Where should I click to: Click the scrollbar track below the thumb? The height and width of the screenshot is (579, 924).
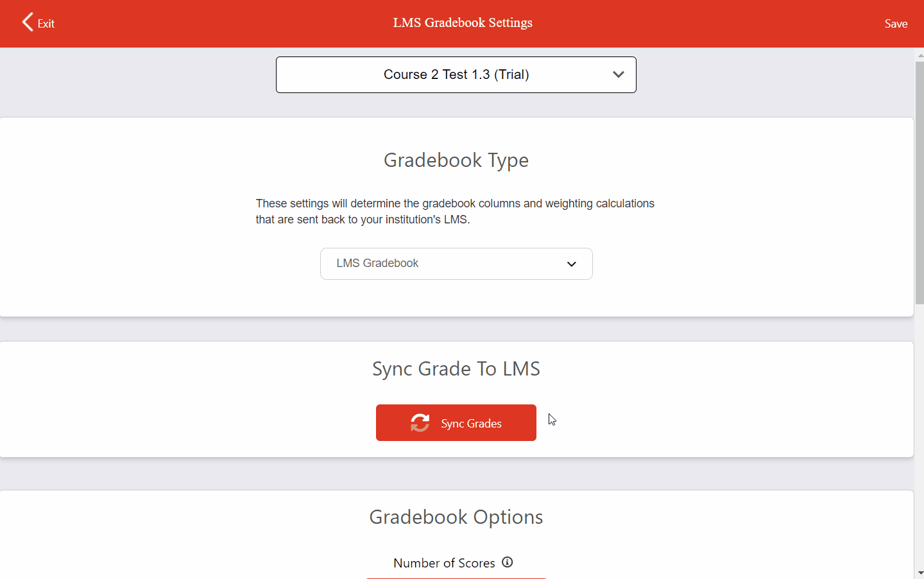pyautogui.click(x=920, y=436)
